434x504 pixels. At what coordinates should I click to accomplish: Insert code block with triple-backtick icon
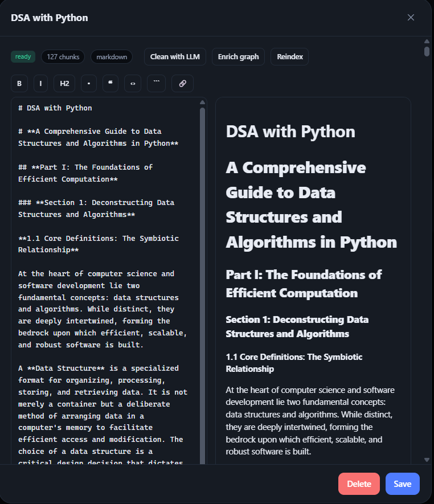click(156, 84)
